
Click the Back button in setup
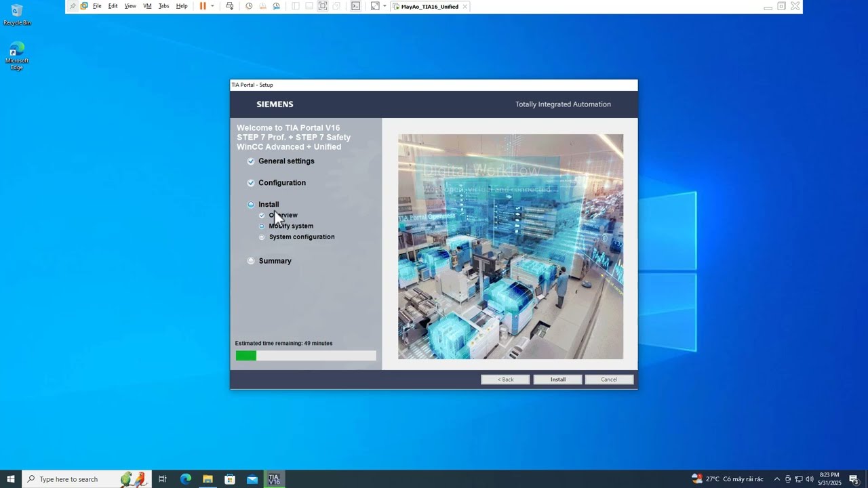pos(505,380)
